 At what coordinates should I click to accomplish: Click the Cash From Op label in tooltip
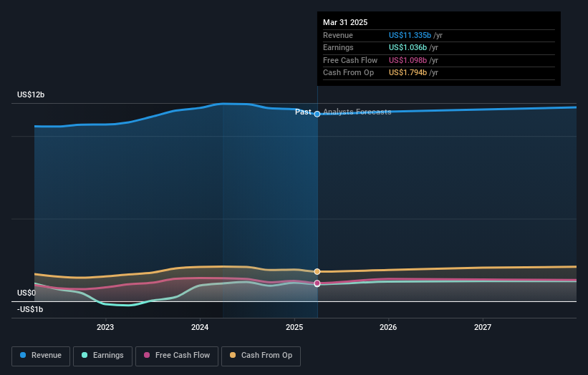(348, 73)
